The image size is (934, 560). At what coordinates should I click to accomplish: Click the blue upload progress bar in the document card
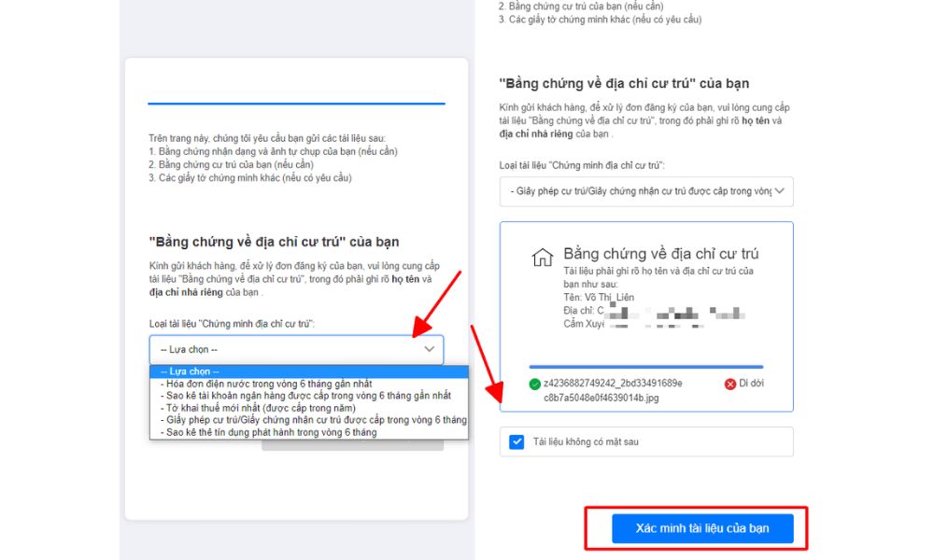coord(645,367)
